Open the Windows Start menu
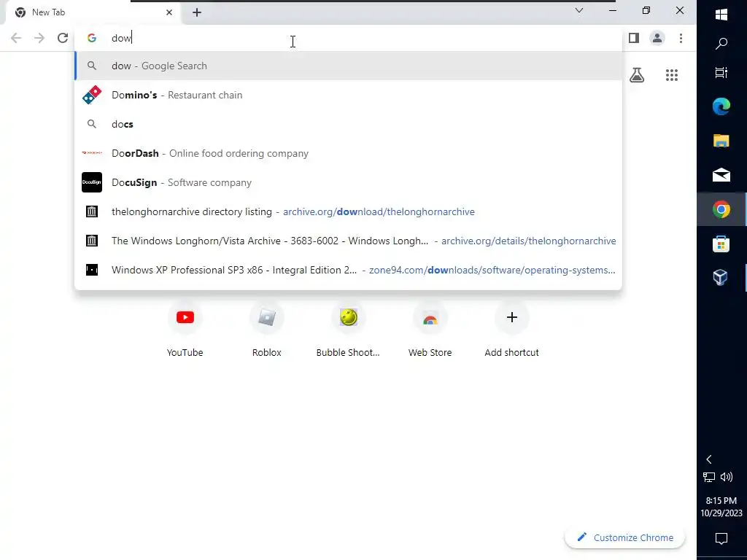The width and height of the screenshot is (747, 560). click(721, 15)
